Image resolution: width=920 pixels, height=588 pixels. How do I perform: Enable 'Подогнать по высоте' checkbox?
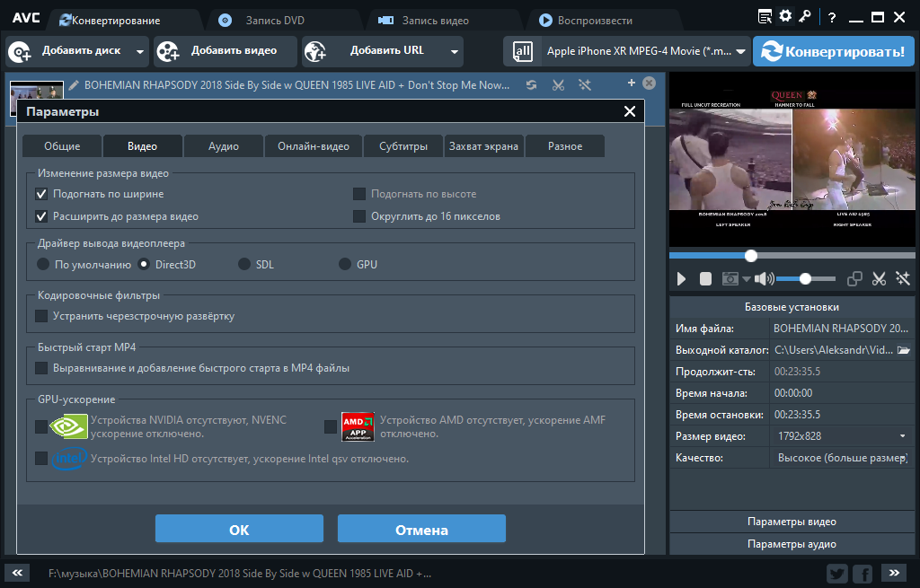pyautogui.click(x=359, y=194)
